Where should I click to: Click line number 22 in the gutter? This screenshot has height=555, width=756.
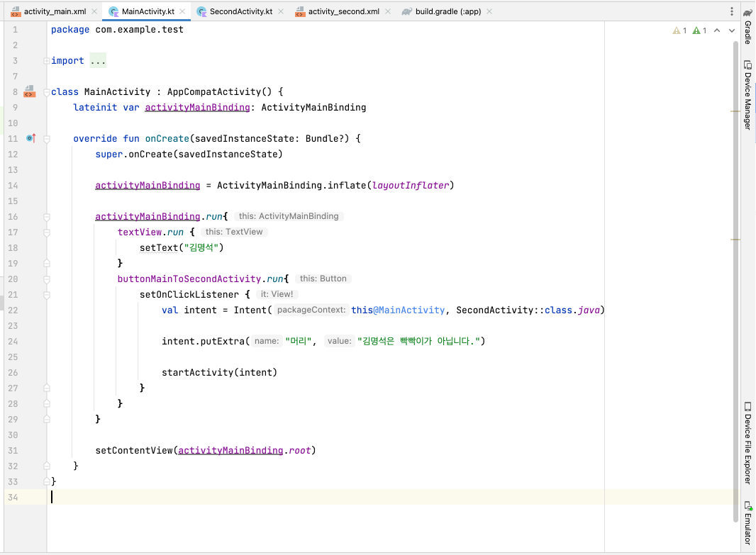point(13,310)
